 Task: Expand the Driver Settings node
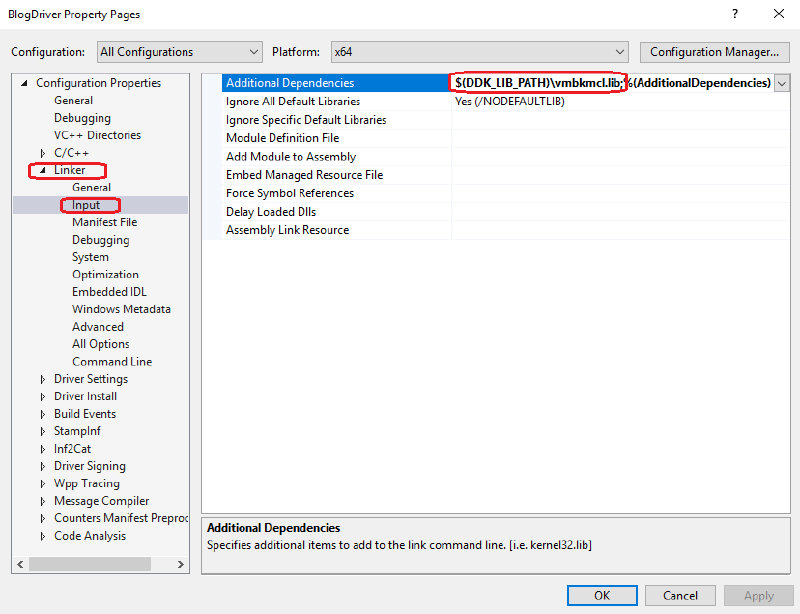coord(43,380)
